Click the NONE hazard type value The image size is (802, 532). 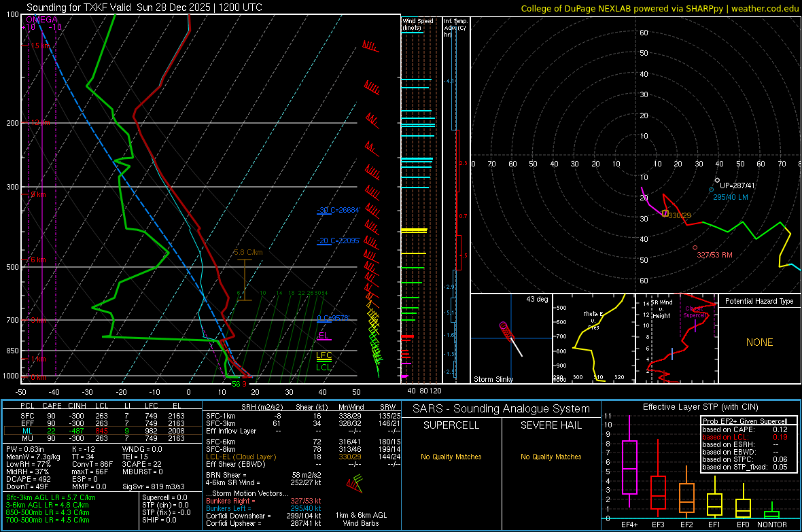759,342
